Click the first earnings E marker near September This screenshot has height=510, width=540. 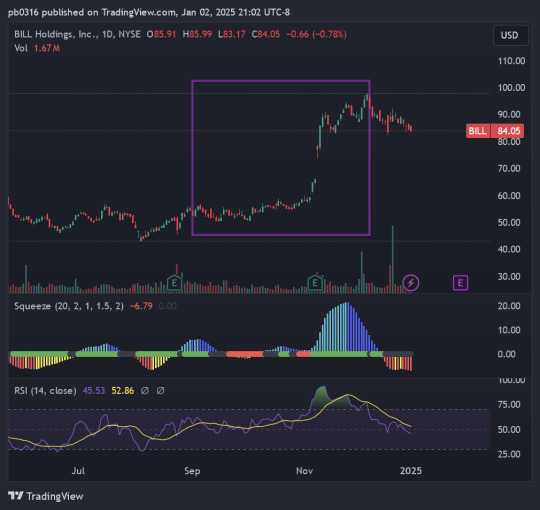point(174,283)
